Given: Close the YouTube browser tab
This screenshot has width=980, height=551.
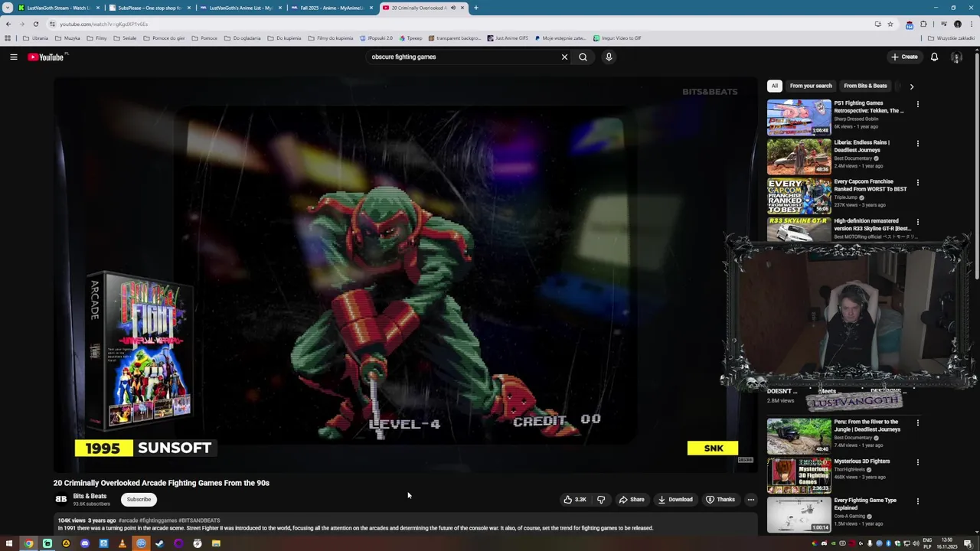Looking at the screenshot, I should pyautogui.click(x=462, y=8).
